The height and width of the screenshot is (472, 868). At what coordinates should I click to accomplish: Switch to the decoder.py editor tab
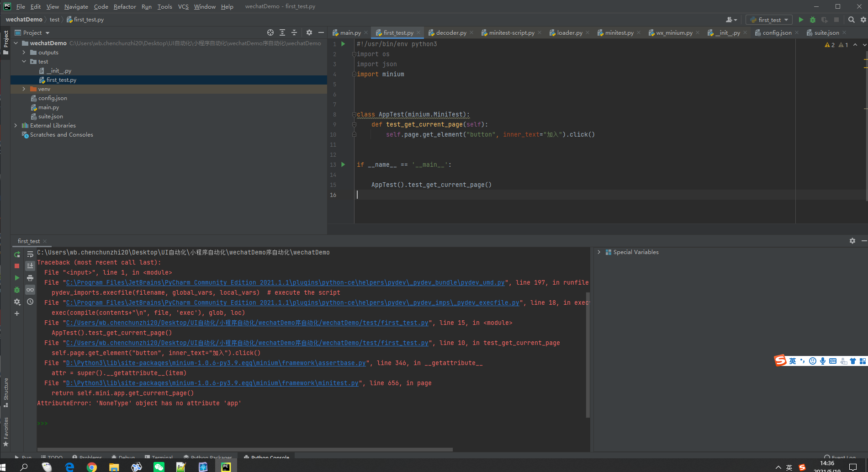(x=450, y=32)
